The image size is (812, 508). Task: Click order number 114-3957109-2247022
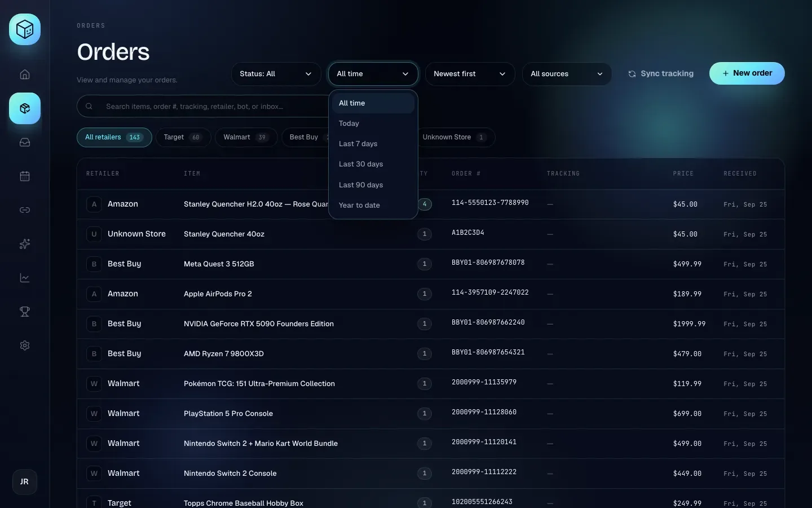(490, 292)
